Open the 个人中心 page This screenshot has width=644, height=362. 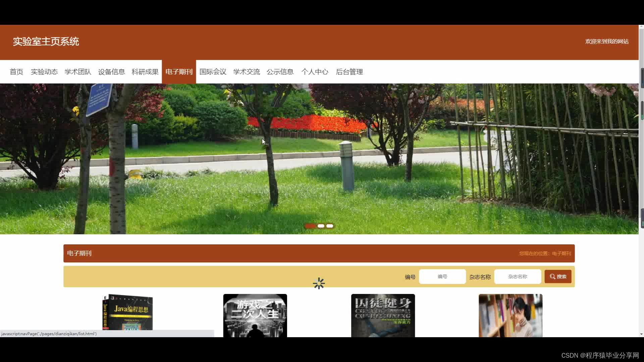point(315,72)
